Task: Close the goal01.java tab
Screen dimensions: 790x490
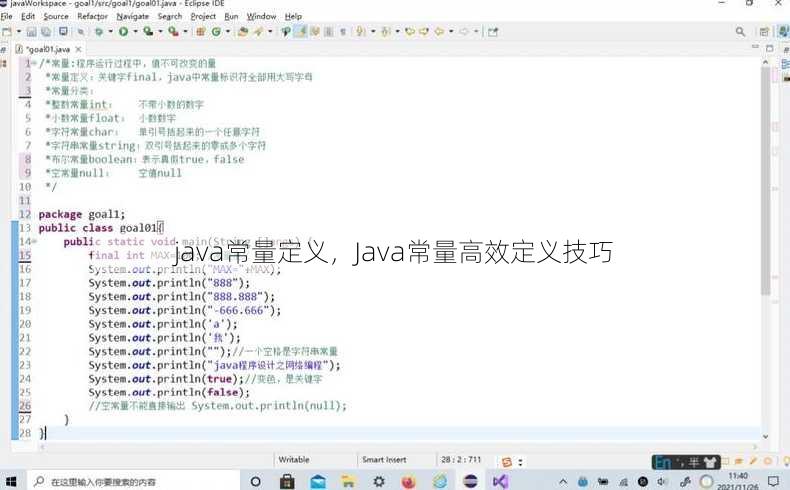Action: (x=78, y=49)
